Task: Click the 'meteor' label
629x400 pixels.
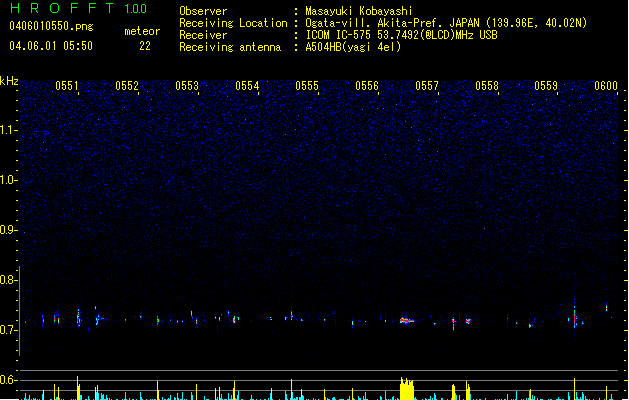Action: point(142,31)
